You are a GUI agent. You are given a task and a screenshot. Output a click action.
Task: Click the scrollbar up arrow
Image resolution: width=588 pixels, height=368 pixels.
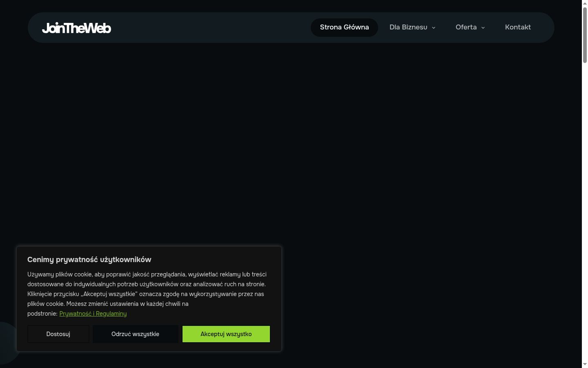tap(585, 3)
